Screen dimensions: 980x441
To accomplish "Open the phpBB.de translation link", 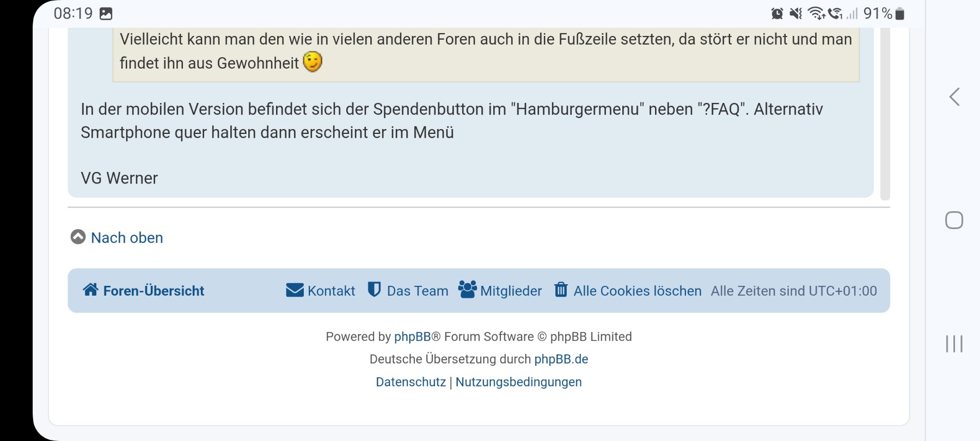I will click(561, 359).
